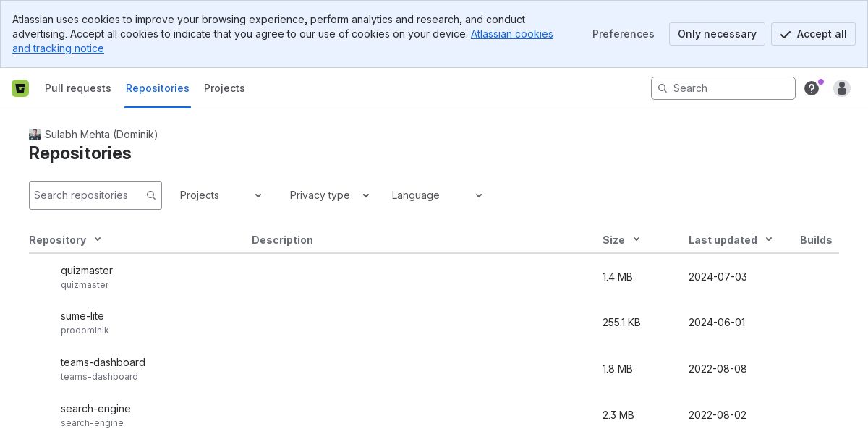868x434 pixels.
Task: Switch to the Projects tab
Action: click(224, 88)
